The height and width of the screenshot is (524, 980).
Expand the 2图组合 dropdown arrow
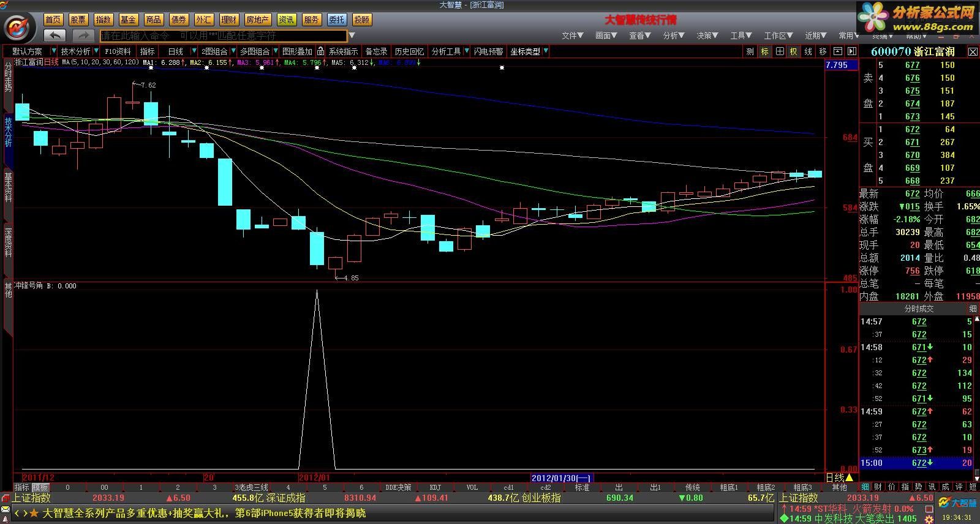(233, 51)
